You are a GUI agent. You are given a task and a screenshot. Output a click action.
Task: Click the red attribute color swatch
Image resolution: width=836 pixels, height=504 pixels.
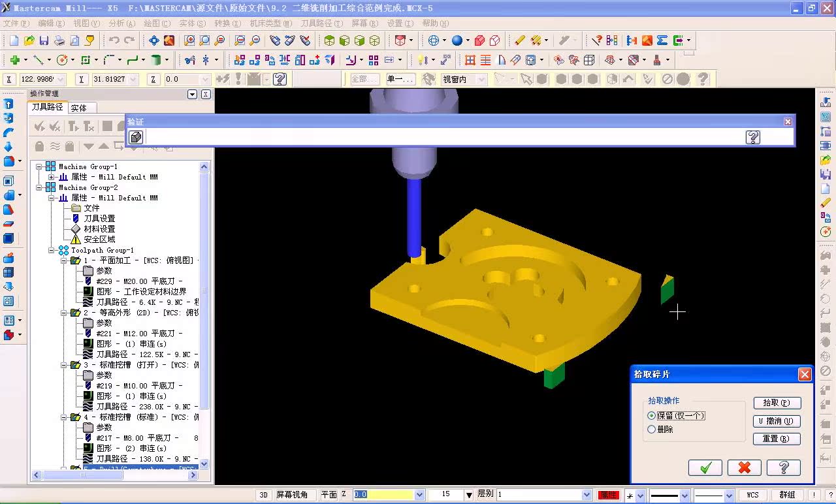pyautogui.click(x=608, y=495)
